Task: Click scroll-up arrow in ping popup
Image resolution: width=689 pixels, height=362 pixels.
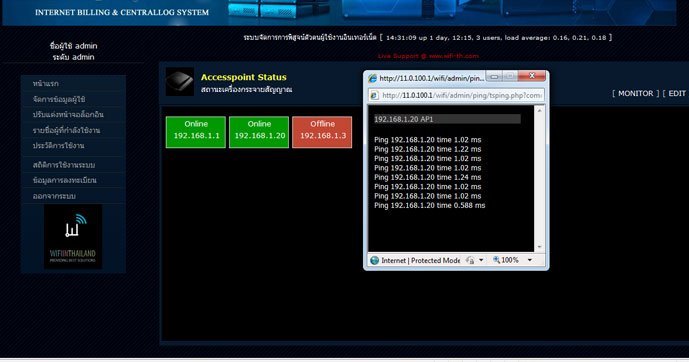Action: [540, 111]
